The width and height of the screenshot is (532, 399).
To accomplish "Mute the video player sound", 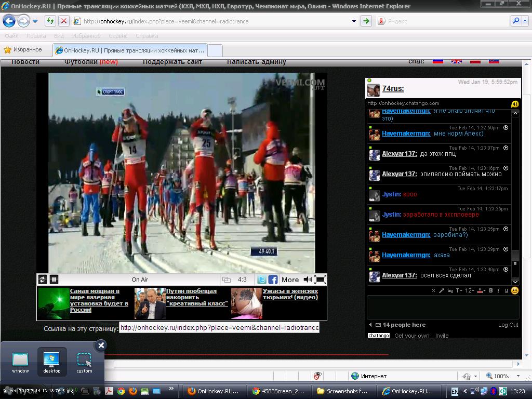I will [x=308, y=280].
